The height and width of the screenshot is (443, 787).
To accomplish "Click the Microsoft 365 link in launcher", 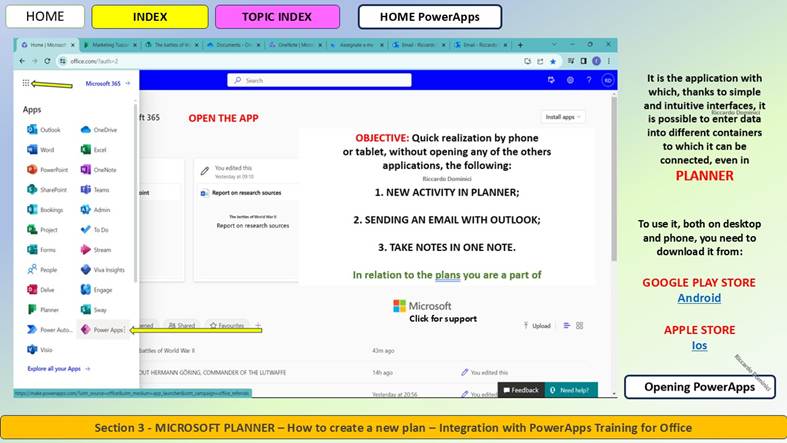I will [x=107, y=83].
